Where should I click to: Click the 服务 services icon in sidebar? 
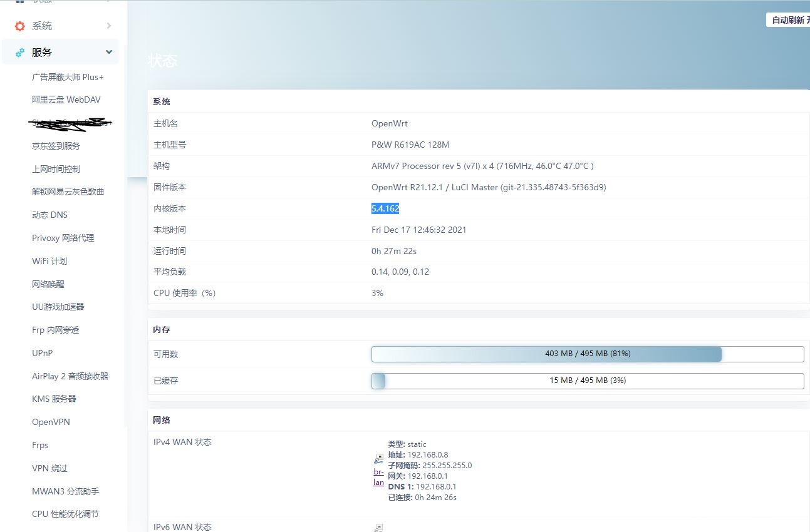[x=20, y=53]
